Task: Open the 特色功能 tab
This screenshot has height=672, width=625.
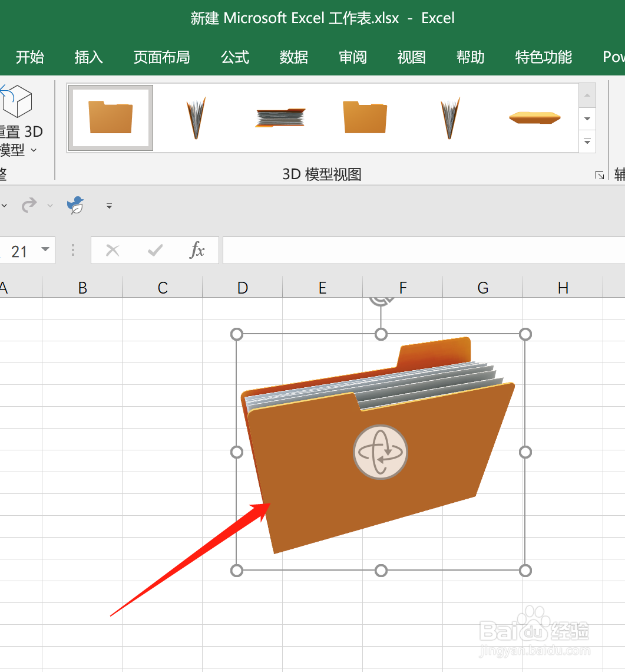Action: click(x=544, y=57)
